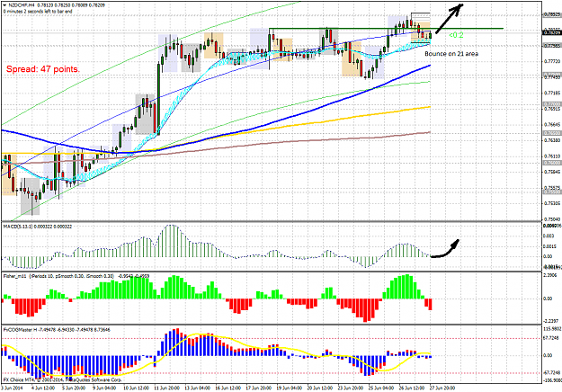Click the '20 Jun 12:00' time label
The height and width of the screenshot is (392, 562).
[320, 388]
